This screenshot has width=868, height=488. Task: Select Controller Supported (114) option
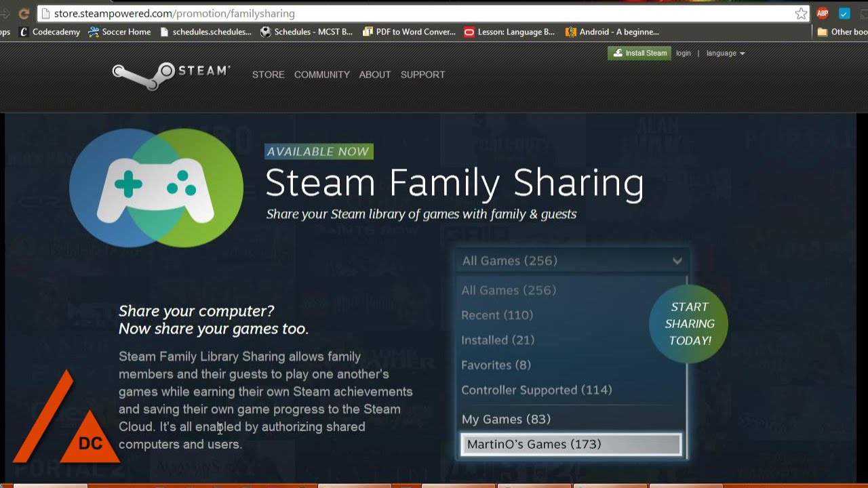[536, 390]
